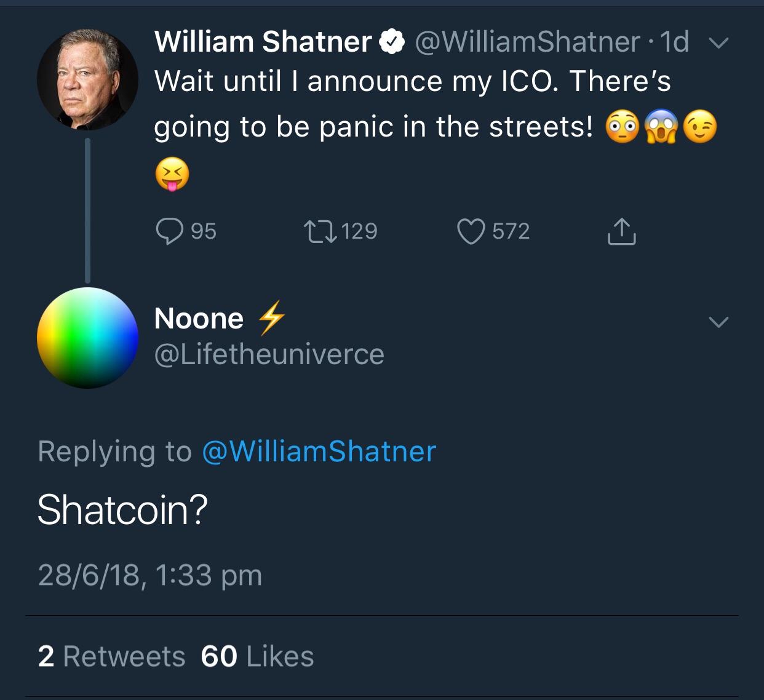The height and width of the screenshot is (700, 764).
Task: Open the @Lifetheuniverce handle
Action: pyautogui.click(x=269, y=354)
